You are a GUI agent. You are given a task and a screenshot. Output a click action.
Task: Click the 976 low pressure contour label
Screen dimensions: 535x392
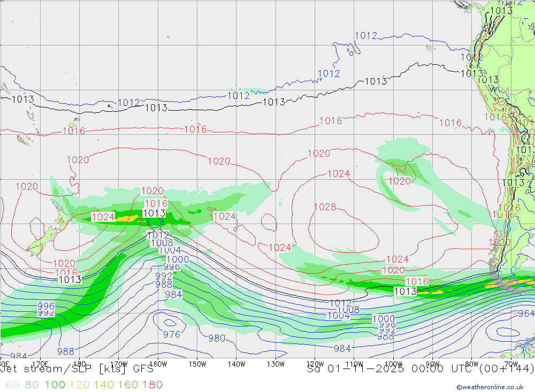171,334
